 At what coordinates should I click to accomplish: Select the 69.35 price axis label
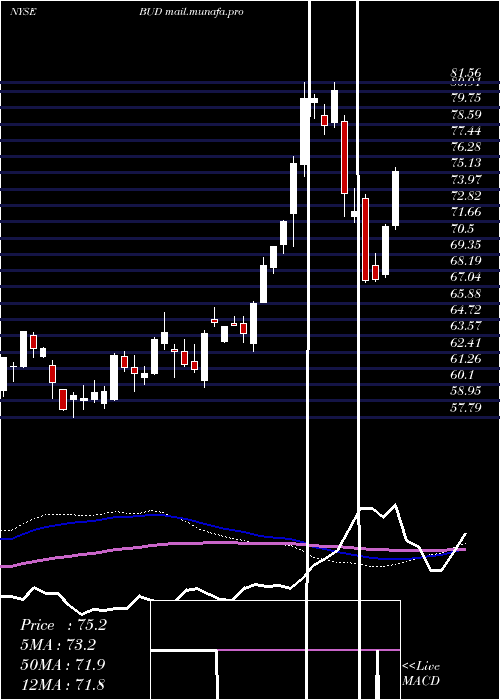coord(466,245)
